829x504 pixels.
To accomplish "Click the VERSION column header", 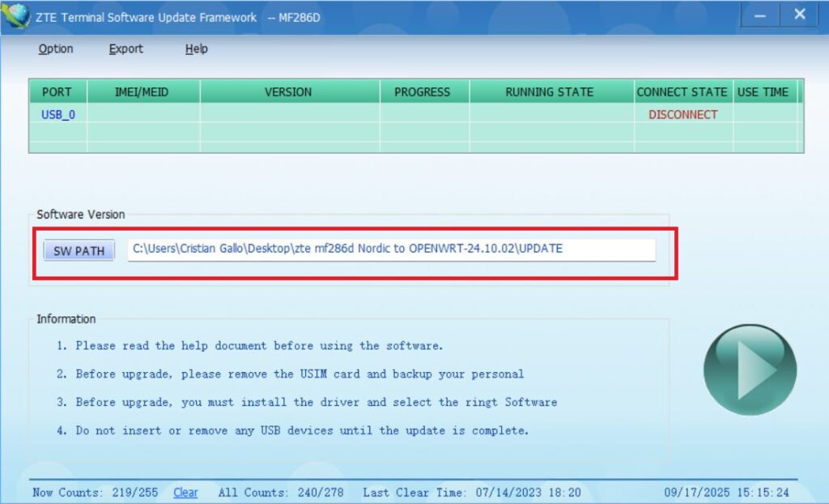I will (x=288, y=92).
